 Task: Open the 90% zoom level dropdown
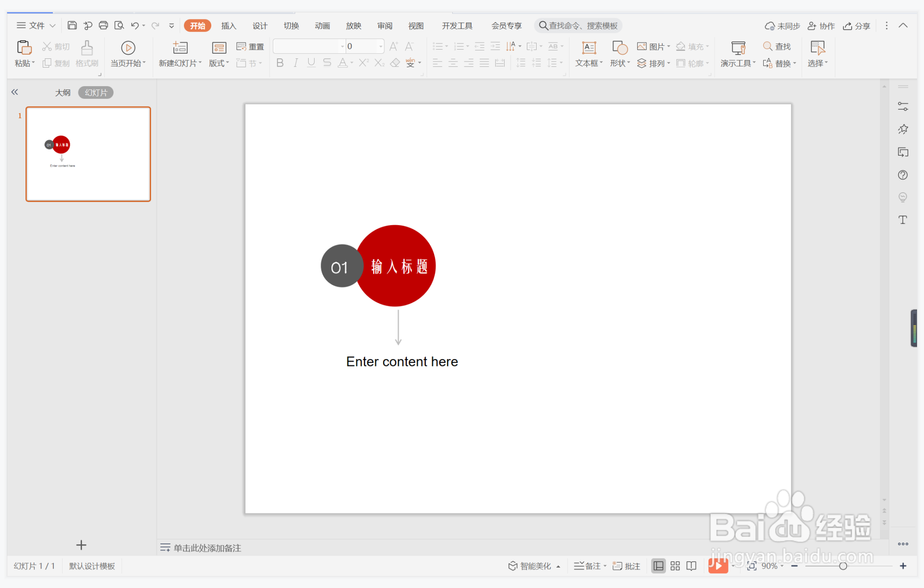pyautogui.click(x=772, y=566)
